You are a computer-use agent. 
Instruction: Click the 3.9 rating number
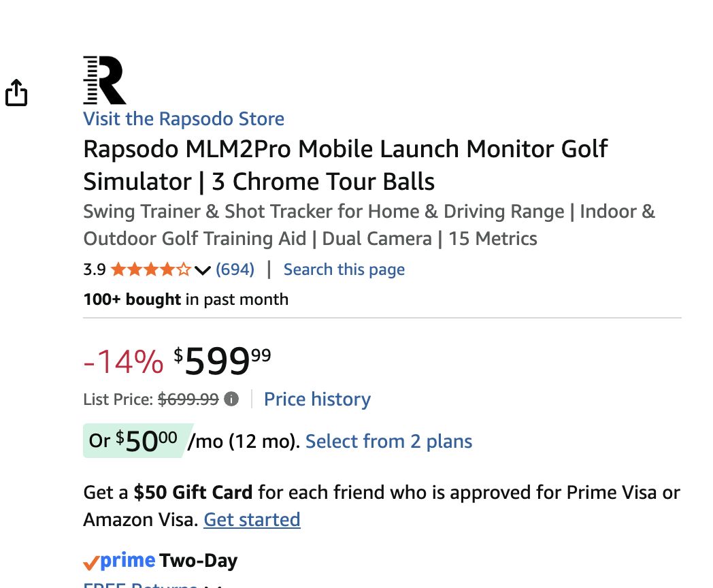(x=95, y=269)
